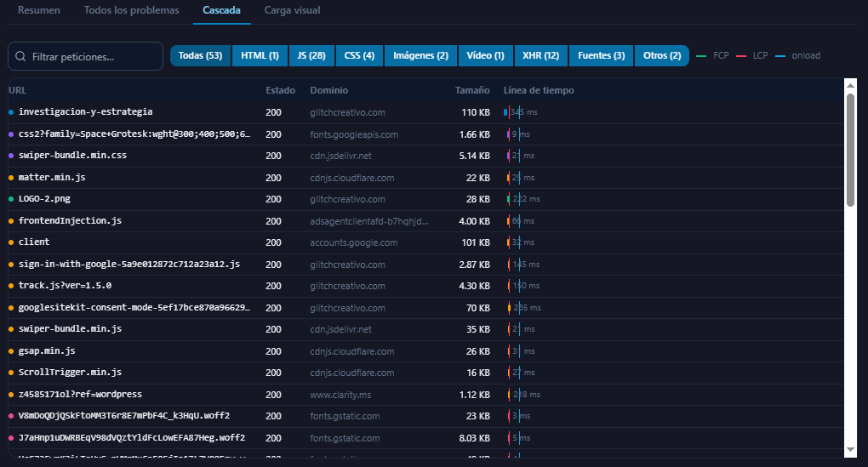Select the client request from accounts.google.com
Screen dimensions: 868x467
click(426, 242)
